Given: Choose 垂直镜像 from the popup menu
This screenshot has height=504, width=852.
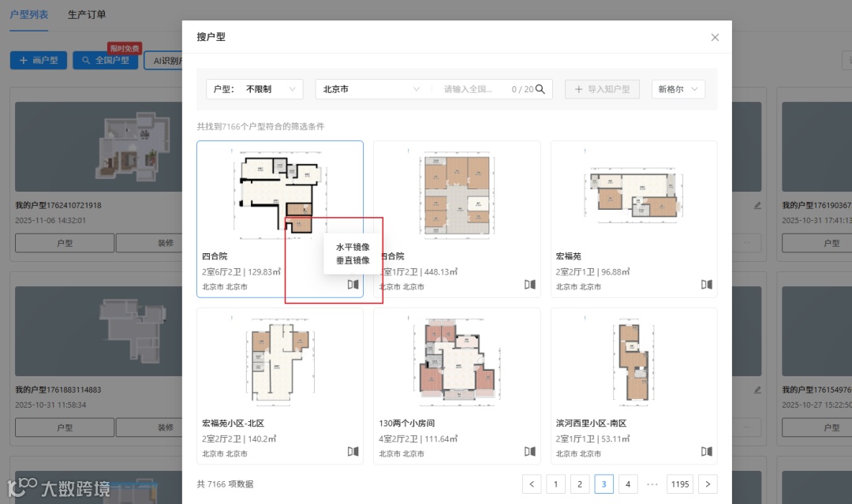Looking at the screenshot, I should tap(353, 261).
